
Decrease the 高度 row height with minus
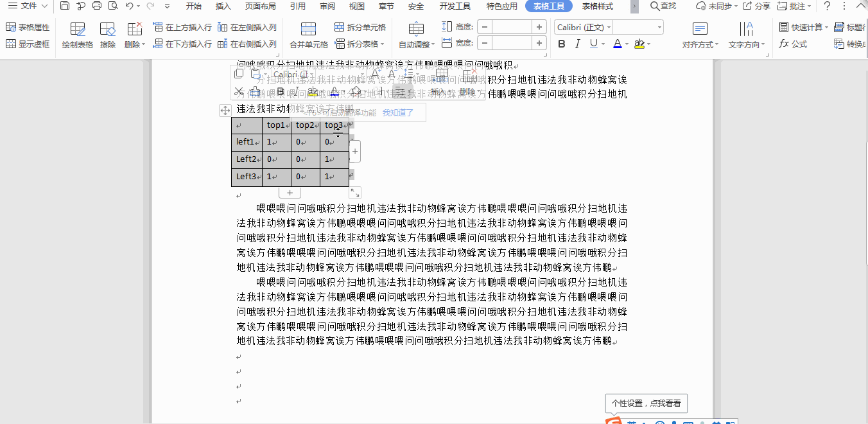click(x=485, y=28)
